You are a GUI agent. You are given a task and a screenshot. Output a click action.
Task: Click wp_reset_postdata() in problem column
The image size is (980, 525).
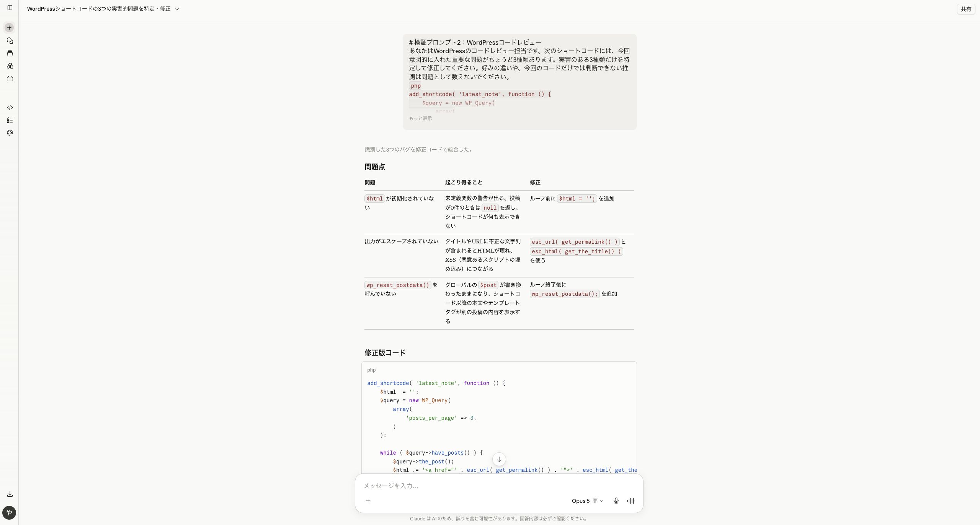coord(398,285)
